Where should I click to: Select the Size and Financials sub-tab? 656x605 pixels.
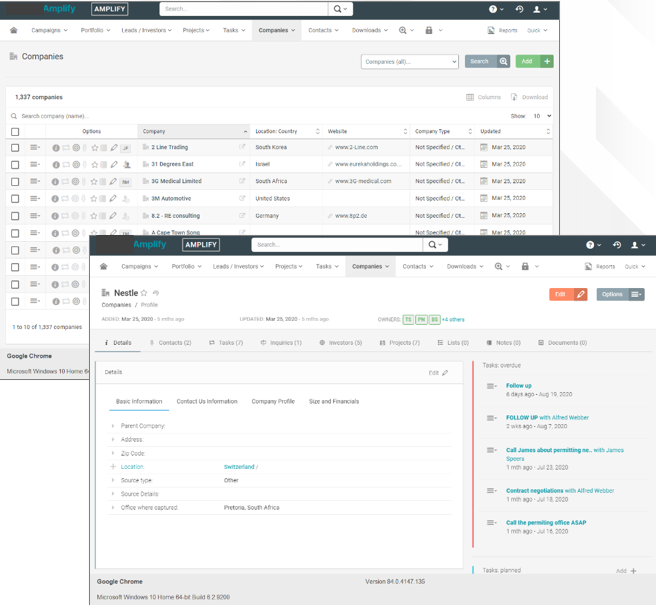tap(334, 402)
